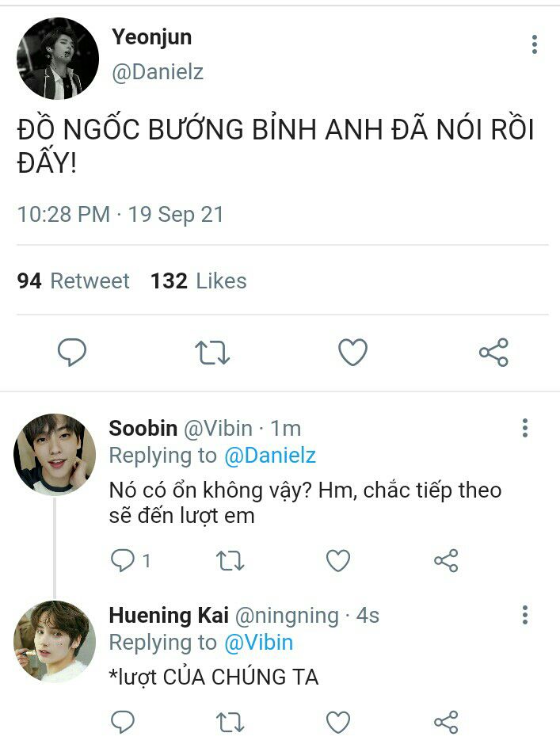Open more options for Huening Kai's reply
This screenshot has height=748, width=560.
(524, 615)
